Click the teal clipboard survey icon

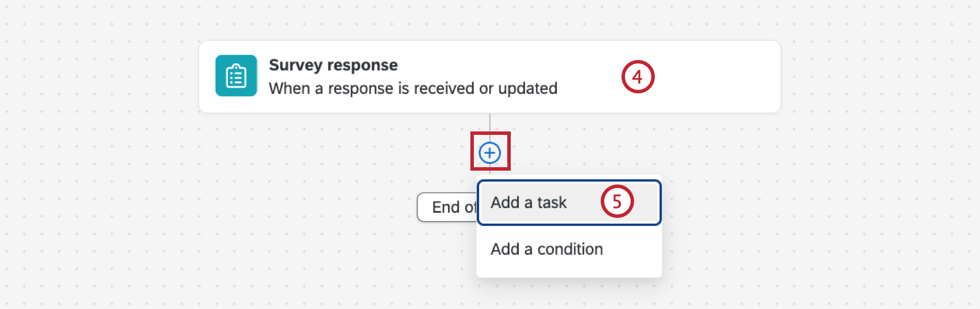pos(236,76)
